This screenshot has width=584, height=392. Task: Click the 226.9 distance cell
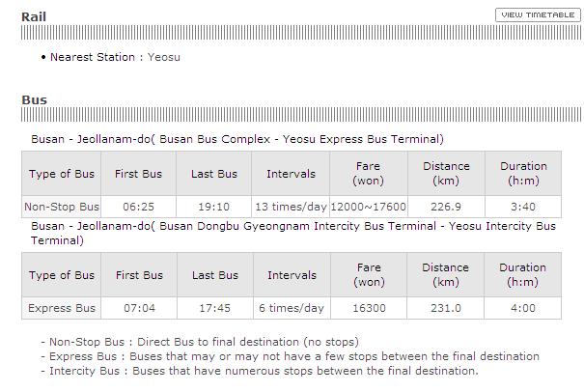(446, 207)
